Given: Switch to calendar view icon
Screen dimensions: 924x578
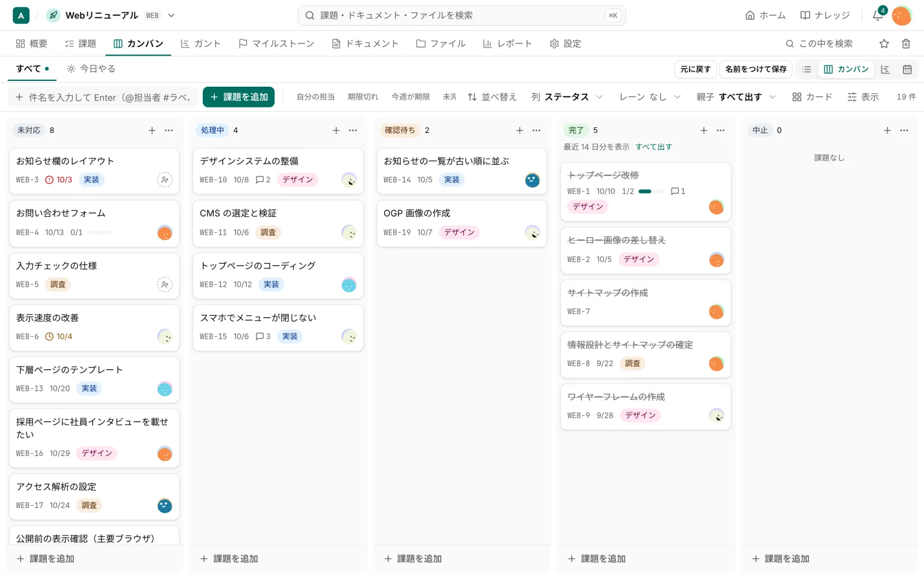Looking at the screenshot, I should (907, 69).
